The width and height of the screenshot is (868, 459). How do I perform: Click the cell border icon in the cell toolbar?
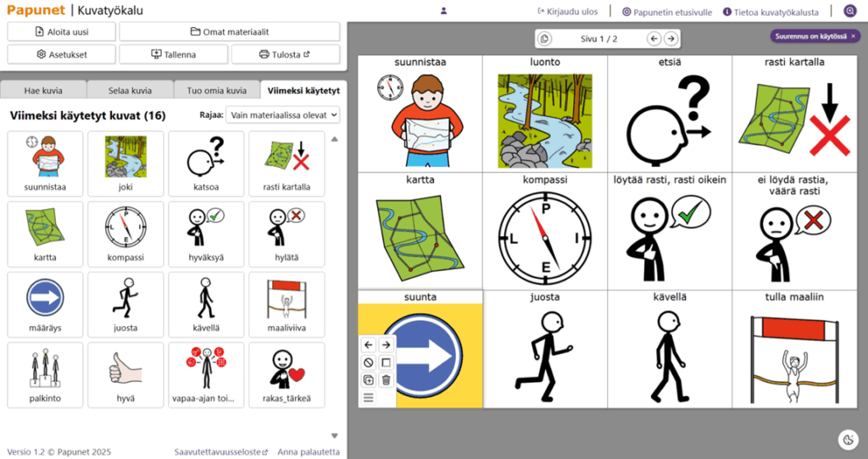click(386, 362)
